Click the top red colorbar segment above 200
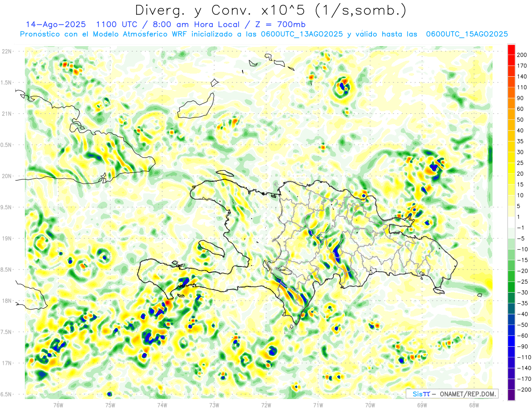 [511, 50]
